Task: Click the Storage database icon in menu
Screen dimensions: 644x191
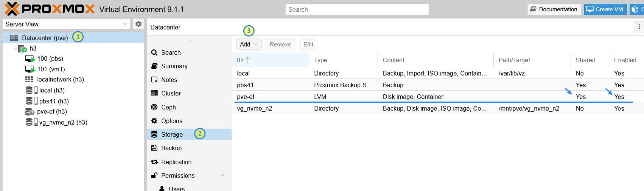Action: 154,134
